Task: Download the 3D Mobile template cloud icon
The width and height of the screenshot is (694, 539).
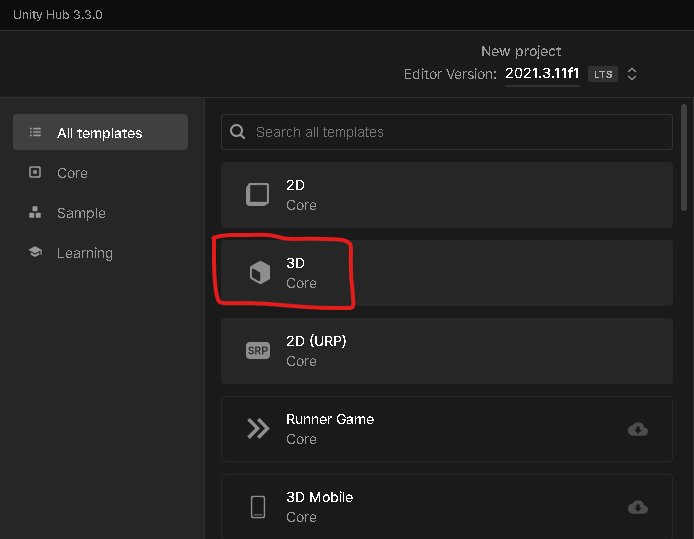Action: [x=637, y=507]
